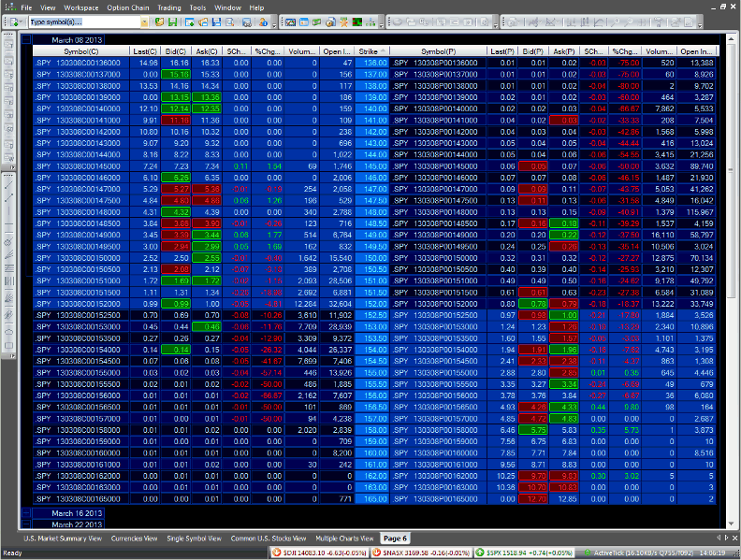Viewport: 741px width, 560px height.
Task: Select the rectangle drawing tool
Action: (8, 346)
